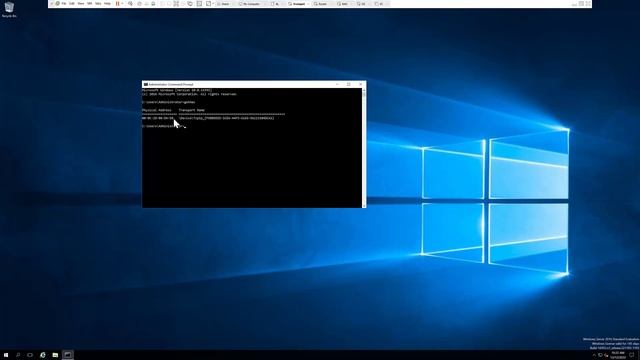Click the MAC address value in getmac output
This screenshot has height=360, width=640.
pyautogui.click(x=158, y=118)
